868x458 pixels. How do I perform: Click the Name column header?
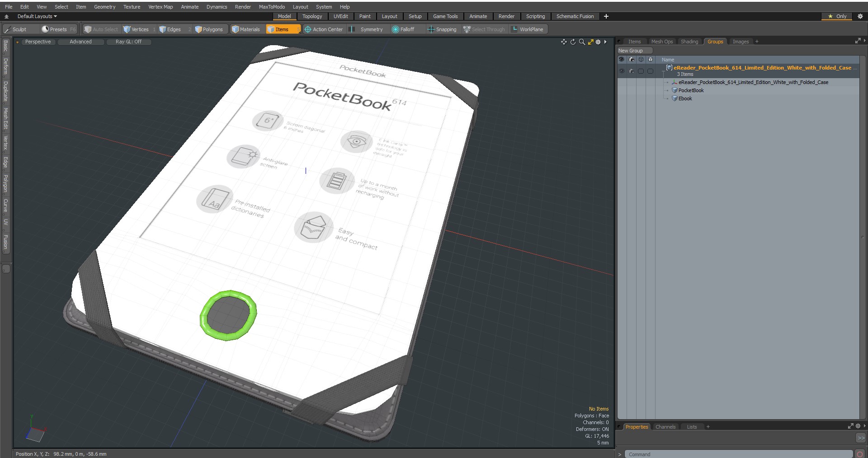tap(668, 60)
